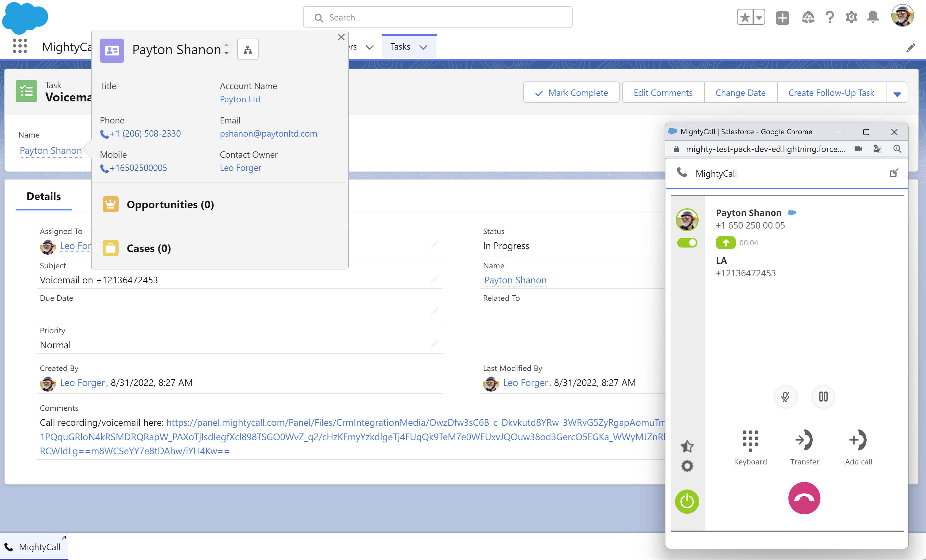Click the edit navigation pencil icon

click(x=911, y=48)
